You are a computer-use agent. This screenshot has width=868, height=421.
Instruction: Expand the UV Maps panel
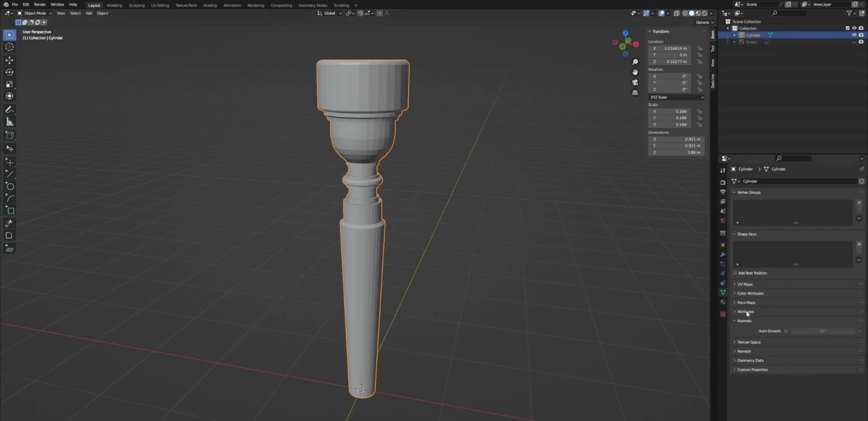744,284
